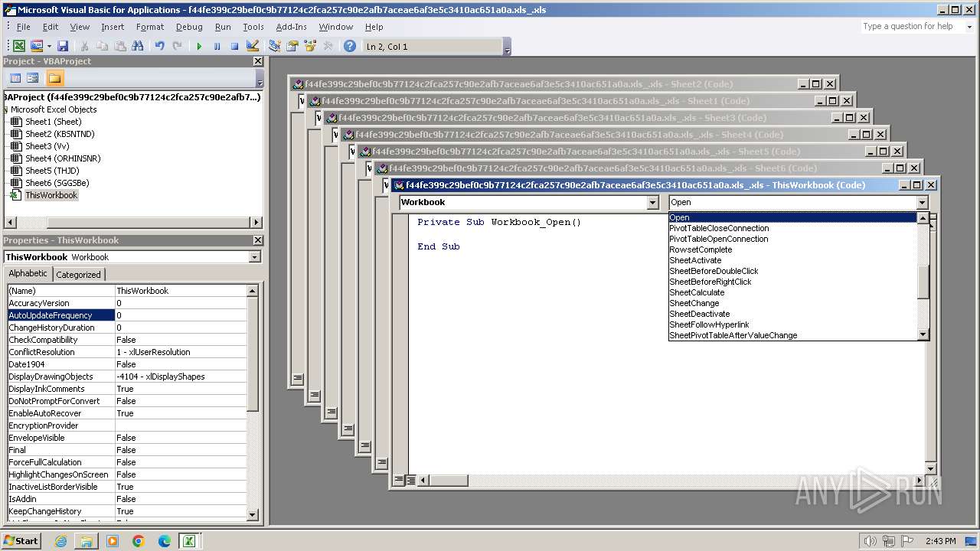Viewport: 980px width, 551px height.
Task: Open the Edit menu
Action: [51, 27]
